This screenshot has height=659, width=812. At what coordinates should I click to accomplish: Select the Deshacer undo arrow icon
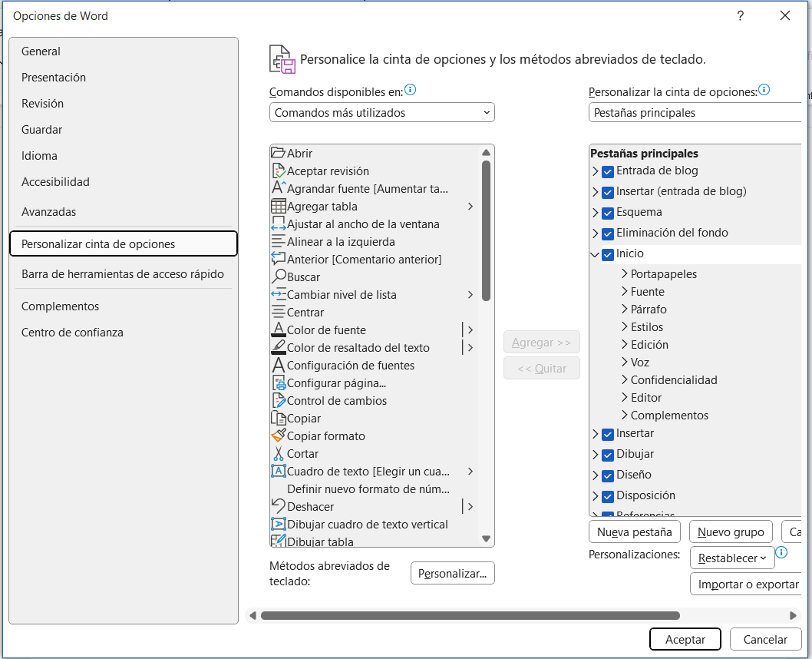point(279,506)
